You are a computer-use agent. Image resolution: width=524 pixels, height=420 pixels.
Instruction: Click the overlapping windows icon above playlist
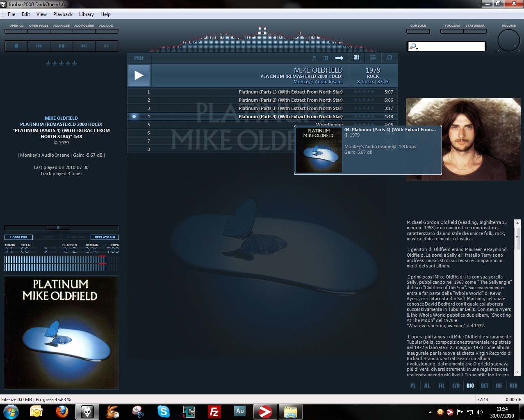tap(389, 58)
